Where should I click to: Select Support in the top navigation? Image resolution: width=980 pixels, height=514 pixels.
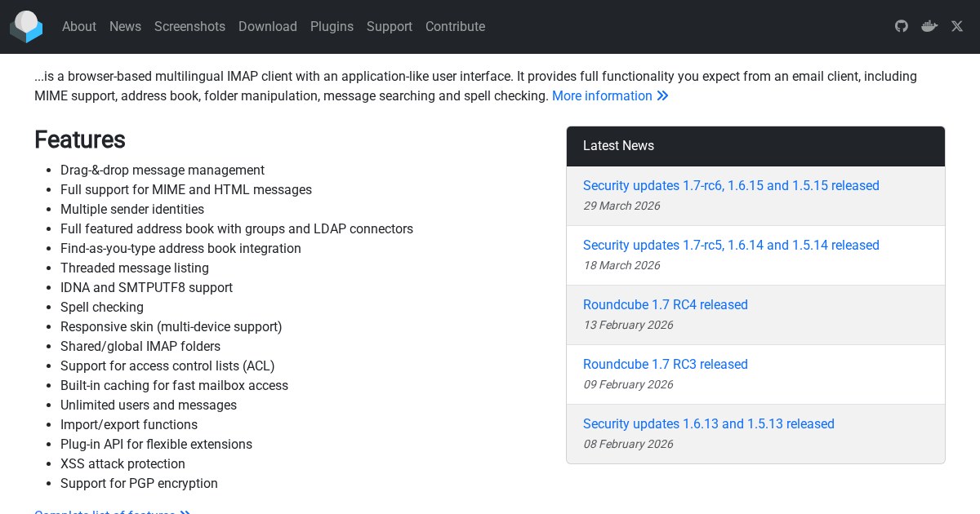pyautogui.click(x=390, y=26)
